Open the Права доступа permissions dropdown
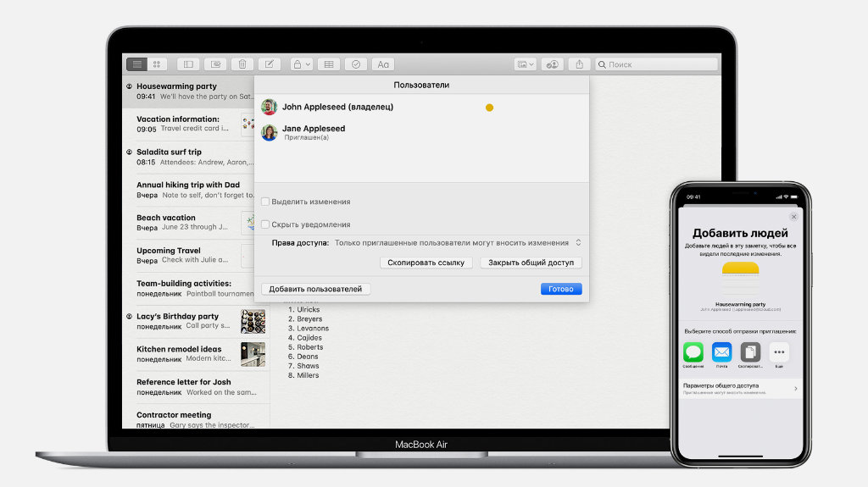Image resolution: width=868 pixels, height=487 pixels. tap(458, 242)
